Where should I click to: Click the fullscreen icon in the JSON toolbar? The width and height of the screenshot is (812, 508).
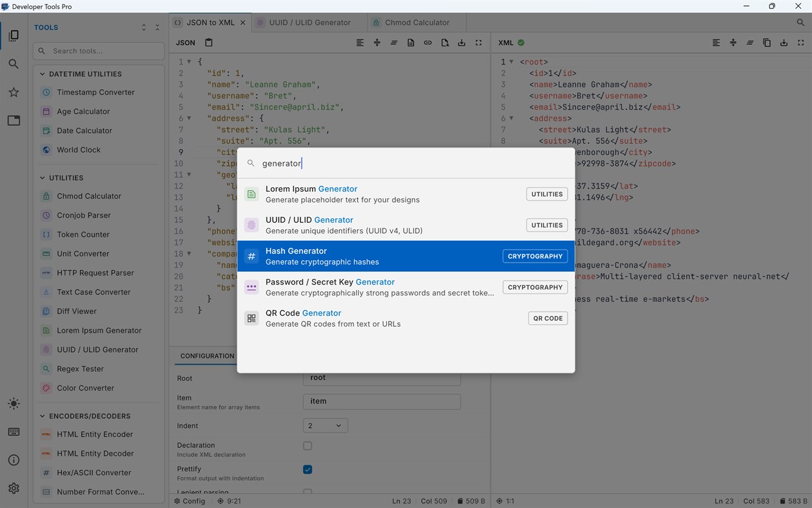479,43
